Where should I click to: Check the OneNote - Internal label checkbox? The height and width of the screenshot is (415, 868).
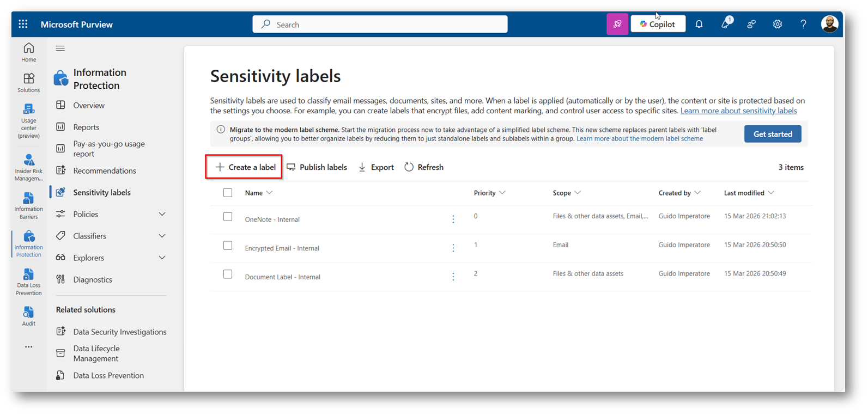point(228,217)
